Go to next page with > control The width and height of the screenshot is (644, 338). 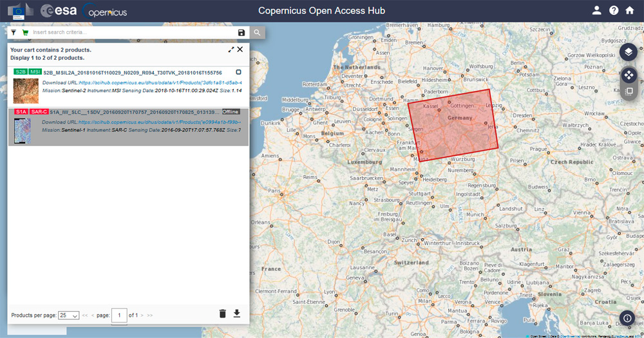(x=142, y=315)
